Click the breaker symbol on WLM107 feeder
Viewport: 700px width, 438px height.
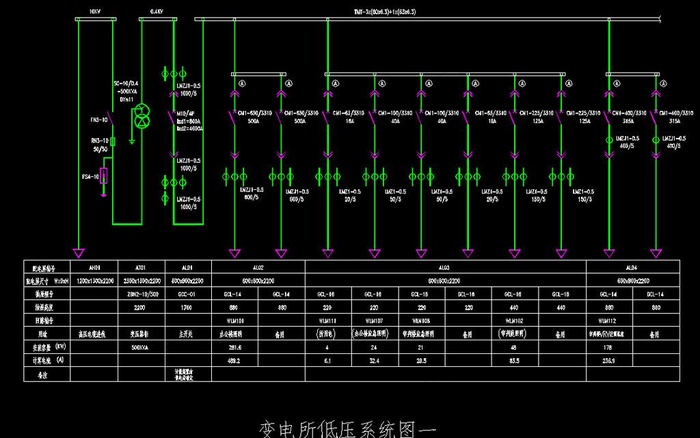[373, 118]
